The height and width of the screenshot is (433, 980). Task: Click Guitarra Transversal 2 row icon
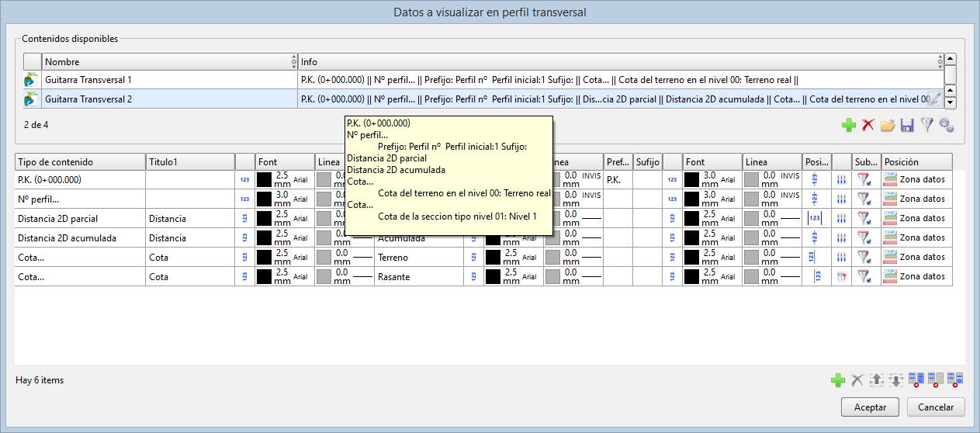tap(32, 99)
